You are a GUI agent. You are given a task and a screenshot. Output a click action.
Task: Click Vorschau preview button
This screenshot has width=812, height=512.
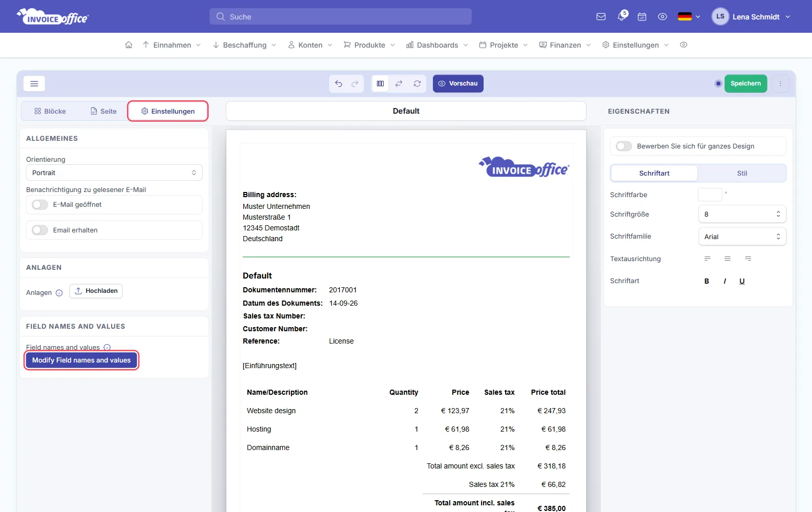tap(458, 83)
